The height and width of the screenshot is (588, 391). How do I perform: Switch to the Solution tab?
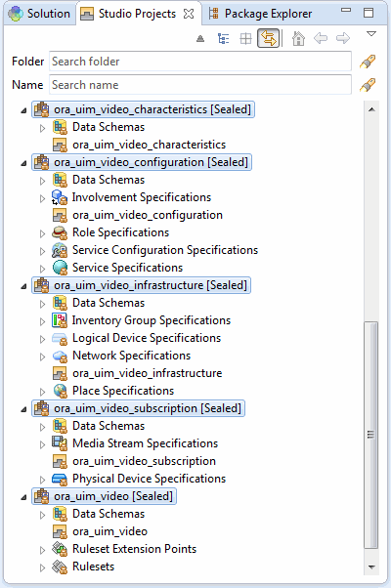pyautogui.click(x=39, y=14)
